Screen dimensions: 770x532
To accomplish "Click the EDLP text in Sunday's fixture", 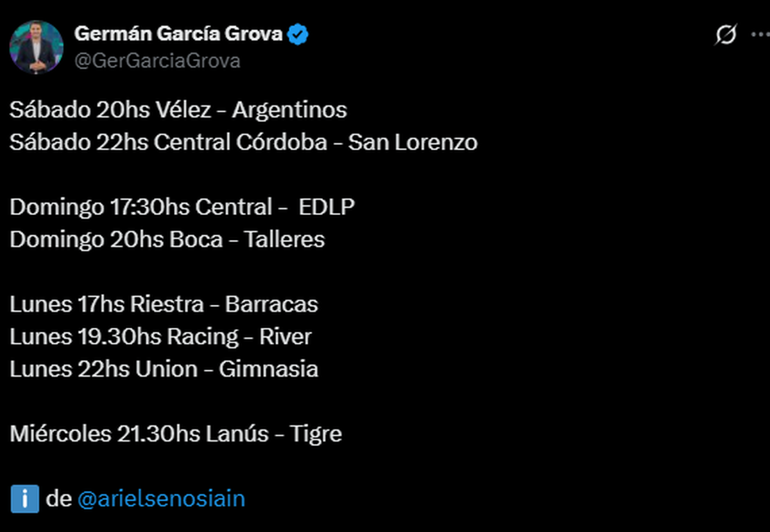I will click(x=327, y=207).
